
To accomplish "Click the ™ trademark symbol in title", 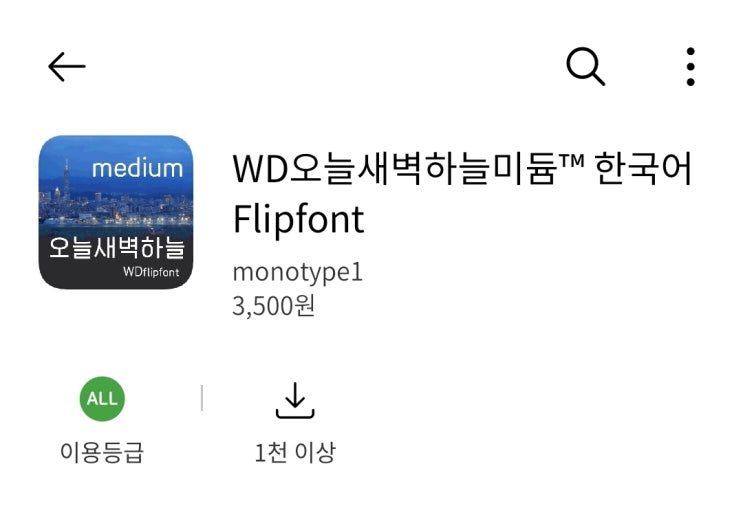I will [571, 161].
